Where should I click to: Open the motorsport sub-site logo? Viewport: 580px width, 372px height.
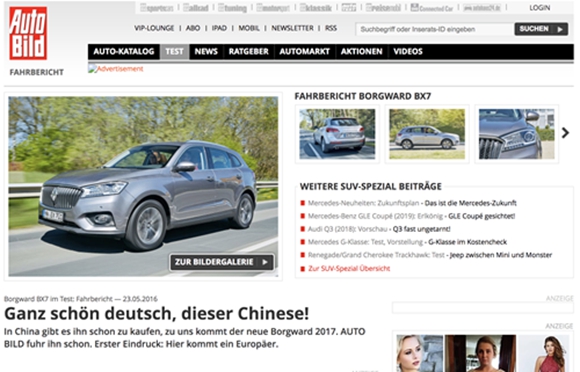click(x=273, y=7)
